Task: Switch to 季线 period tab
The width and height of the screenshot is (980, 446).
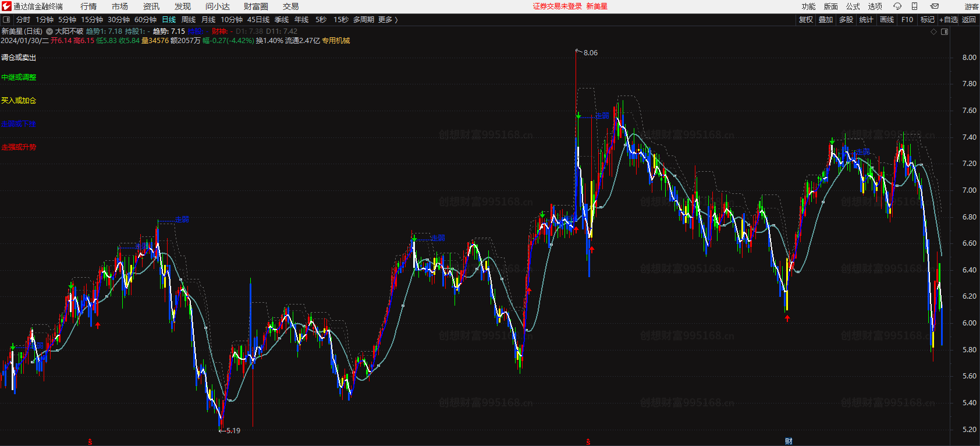Action: pyautogui.click(x=282, y=20)
